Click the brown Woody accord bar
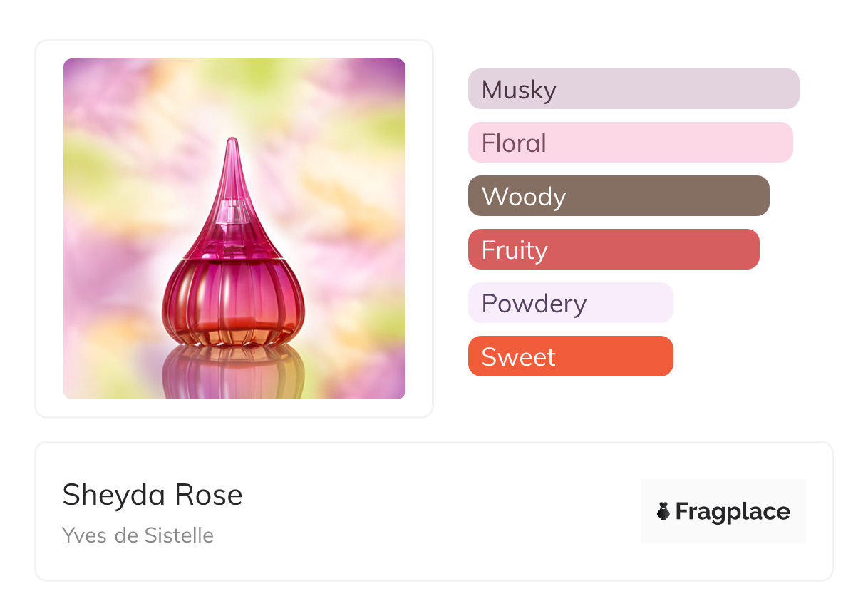Screen dimensions: 868x616 coord(619,196)
